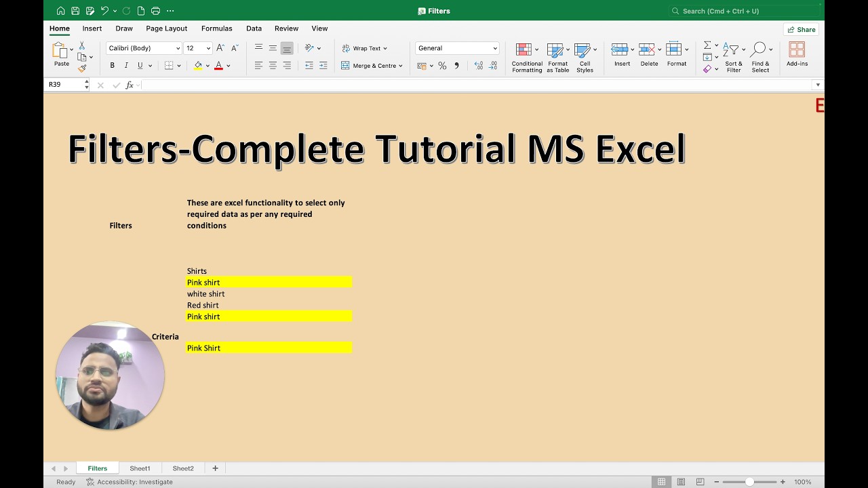
Task: Add a new sheet with plus button
Action: pos(216,468)
